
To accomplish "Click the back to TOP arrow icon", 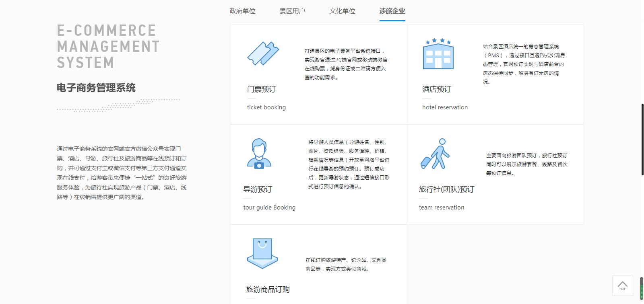I will [x=622, y=286].
